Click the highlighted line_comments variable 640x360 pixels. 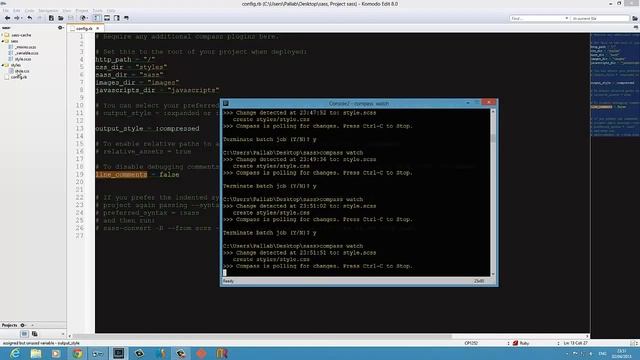[x=121, y=175]
